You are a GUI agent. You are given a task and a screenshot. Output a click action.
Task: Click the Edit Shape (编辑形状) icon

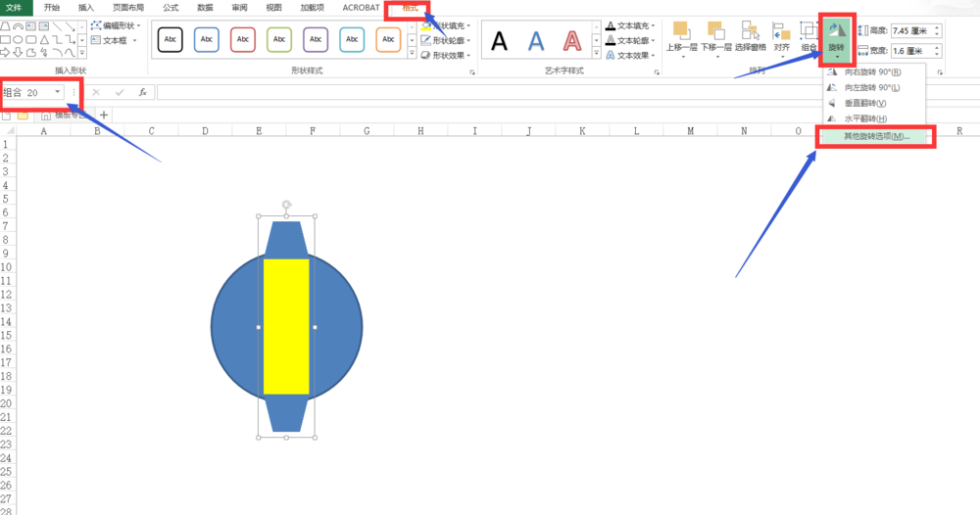tap(96, 25)
